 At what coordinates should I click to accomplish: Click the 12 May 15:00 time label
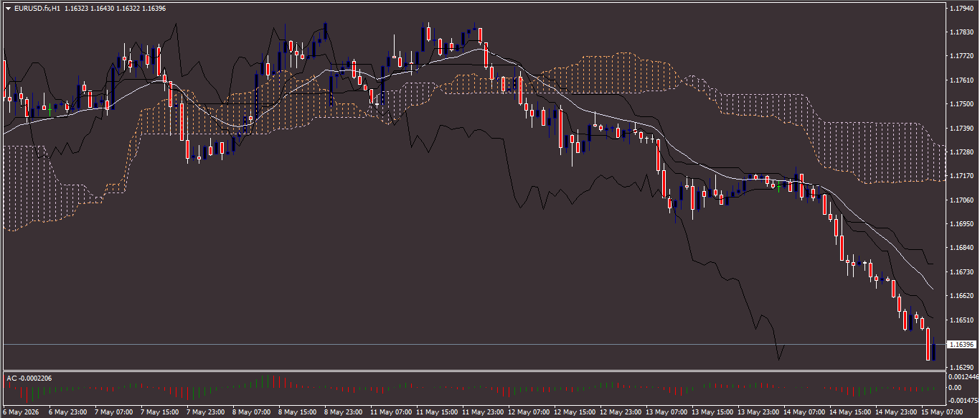pyautogui.click(x=575, y=413)
